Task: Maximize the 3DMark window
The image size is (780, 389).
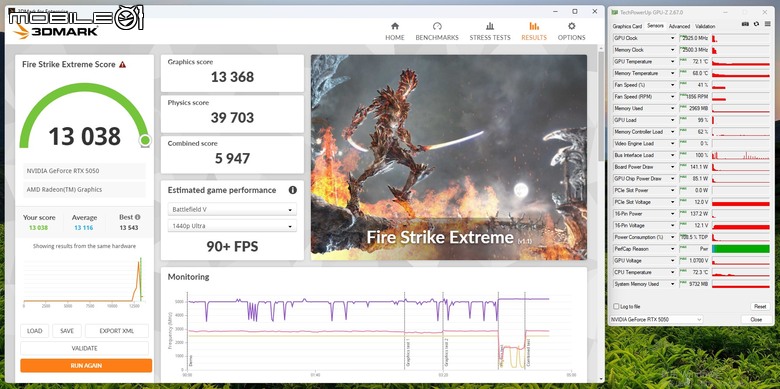Action: [575, 11]
